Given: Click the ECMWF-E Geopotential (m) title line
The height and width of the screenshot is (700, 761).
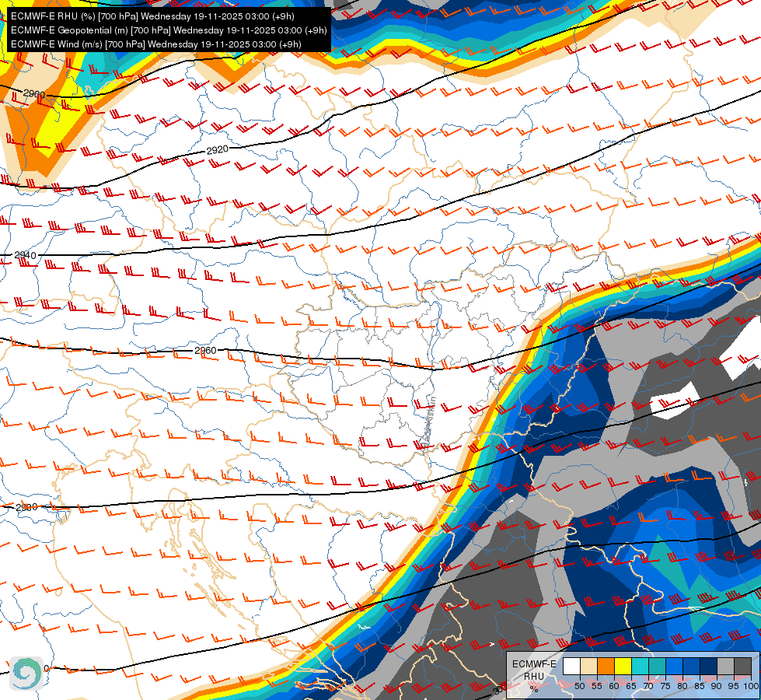Looking at the screenshot, I should pos(169,30).
